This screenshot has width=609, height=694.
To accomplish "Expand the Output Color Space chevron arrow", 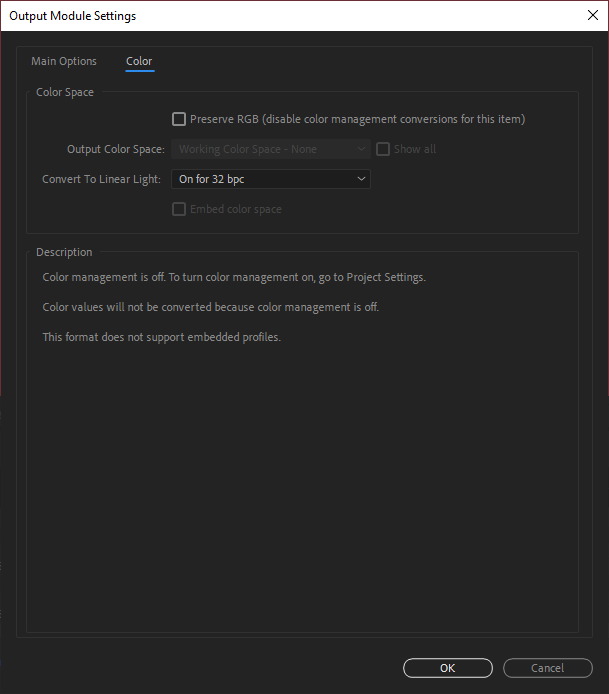I will [361, 149].
